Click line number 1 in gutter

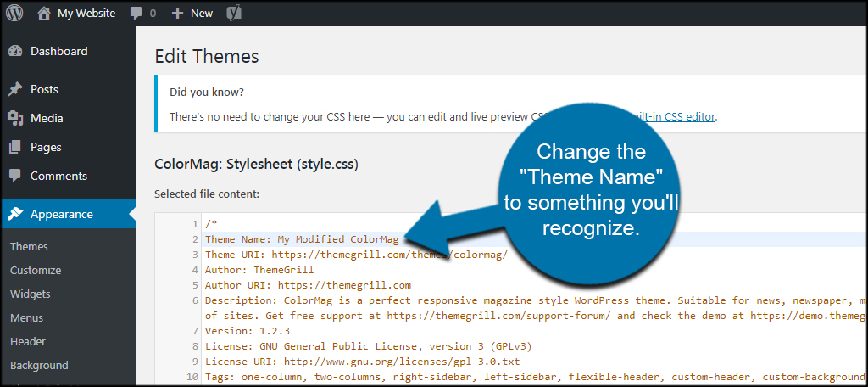point(194,224)
